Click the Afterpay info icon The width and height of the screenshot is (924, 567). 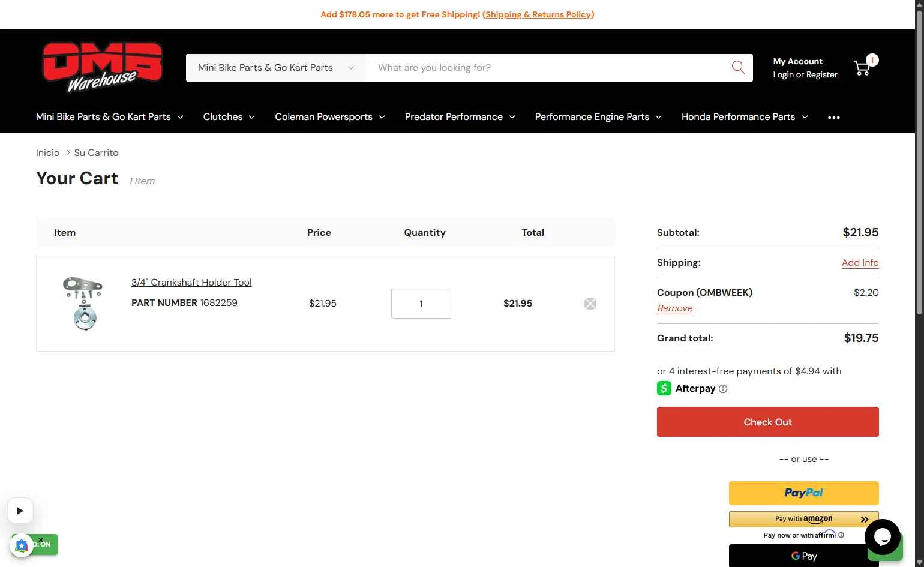point(723,389)
